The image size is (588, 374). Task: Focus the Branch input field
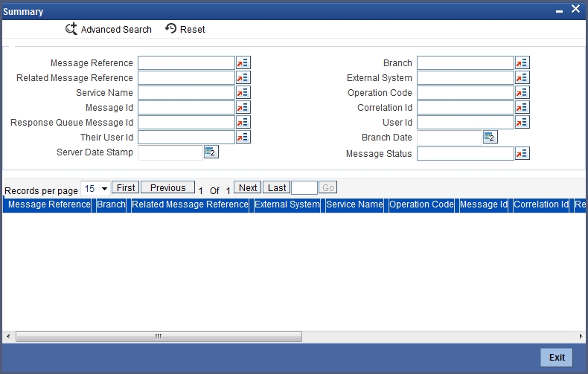point(465,62)
